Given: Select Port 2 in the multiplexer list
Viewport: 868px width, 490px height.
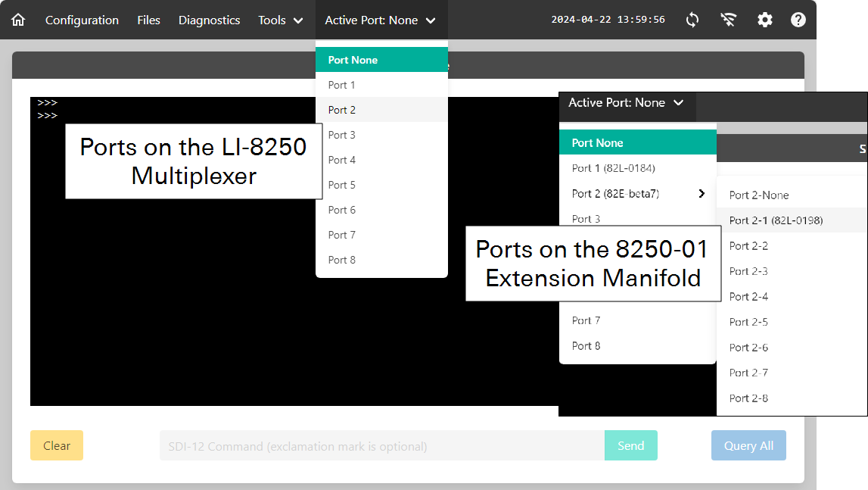Looking at the screenshot, I should (381, 110).
